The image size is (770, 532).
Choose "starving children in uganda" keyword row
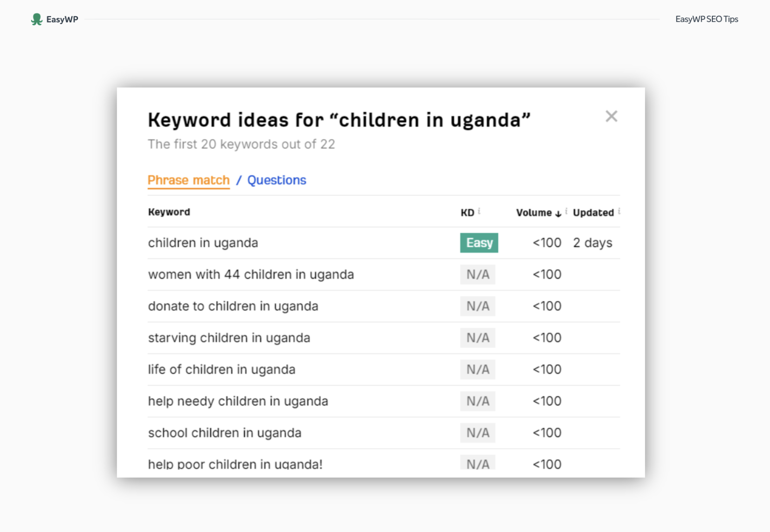[x=229, y=338]
